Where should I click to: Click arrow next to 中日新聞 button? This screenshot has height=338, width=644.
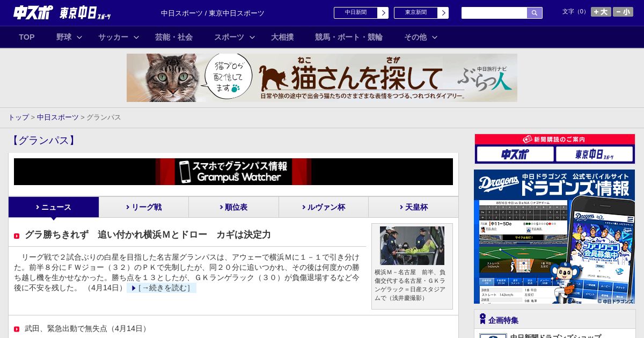point(383,13)
